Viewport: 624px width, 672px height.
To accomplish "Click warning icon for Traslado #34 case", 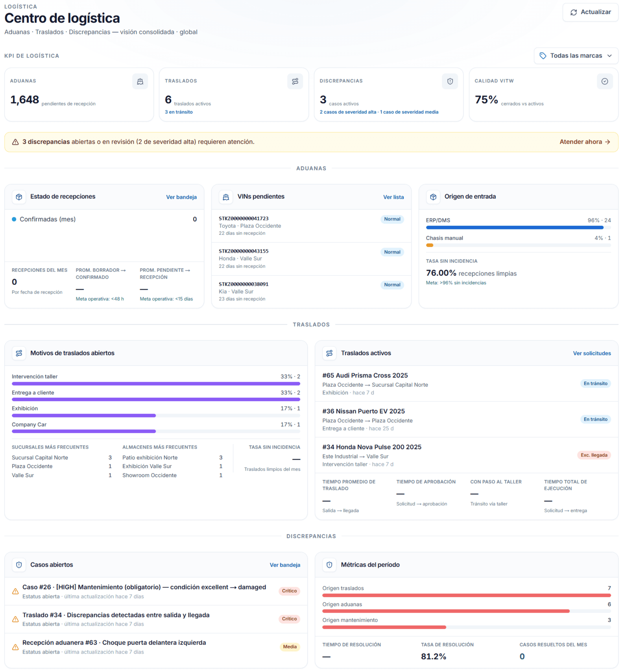I will pyautogui.click(x=15, y=619).
